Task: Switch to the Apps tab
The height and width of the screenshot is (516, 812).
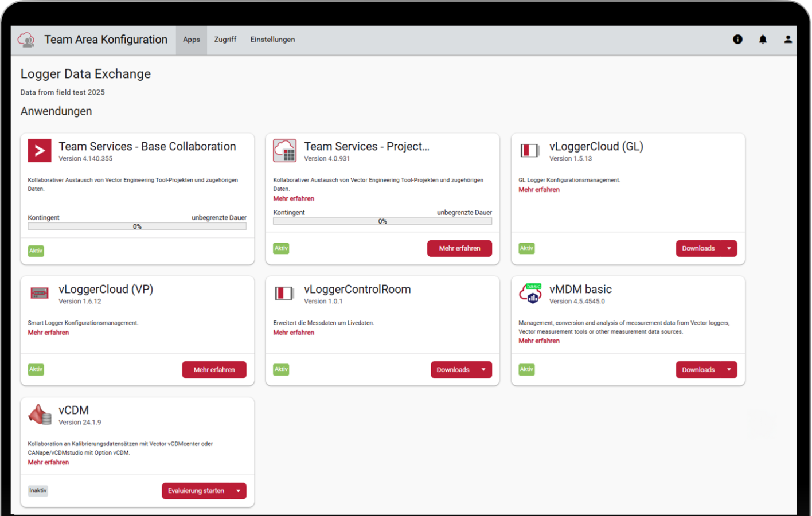Action: point(192,40)
